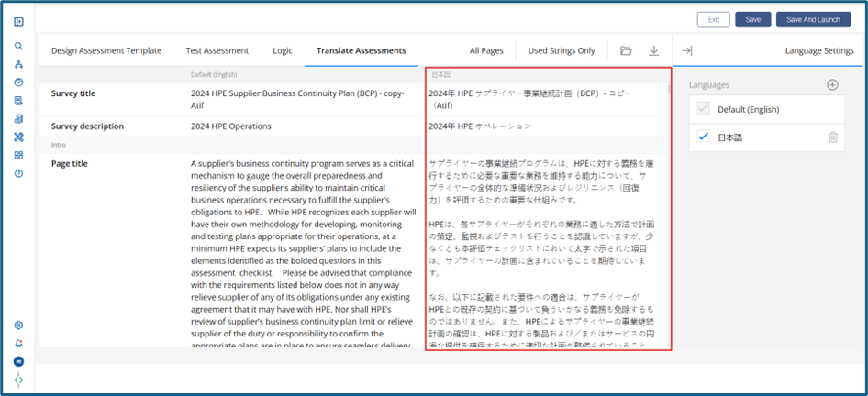
Task: Click the translation panel vertical scrollbar
Action: pos(670,89)
